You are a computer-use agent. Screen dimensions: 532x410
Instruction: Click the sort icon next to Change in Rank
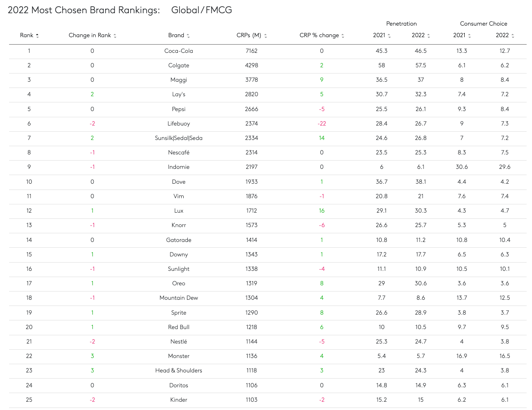[115, 36]
